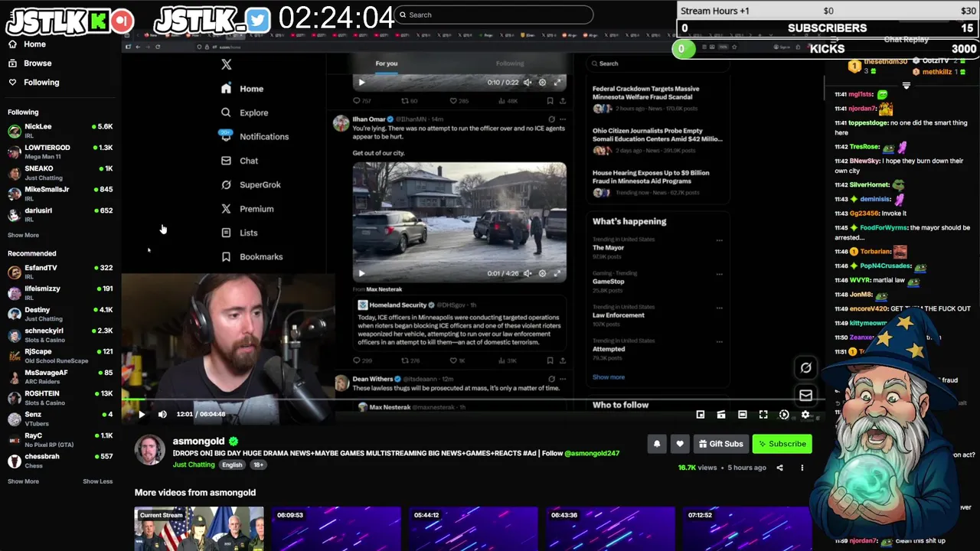Open ROSHTEIN's recommended channel
This screenshot has height=551, width=980.
coord(60,397)
